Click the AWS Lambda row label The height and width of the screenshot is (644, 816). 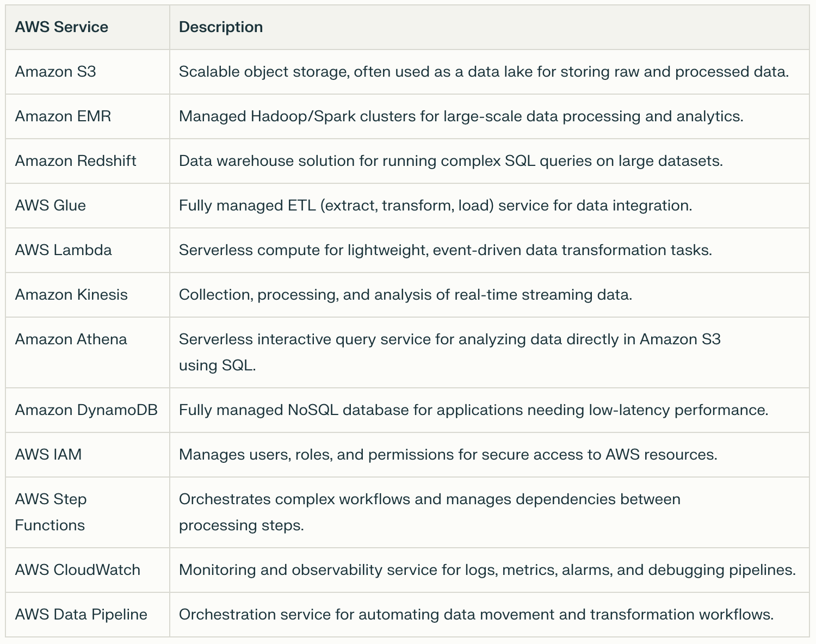[x=64, y=250]
